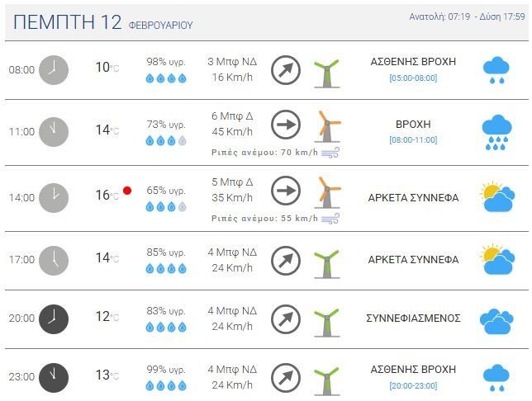Screen dimensions: 532x401
Task: Click the 08:00 southwest wind direction arrow
Action: pyautogui.click(x=286, y=70)
